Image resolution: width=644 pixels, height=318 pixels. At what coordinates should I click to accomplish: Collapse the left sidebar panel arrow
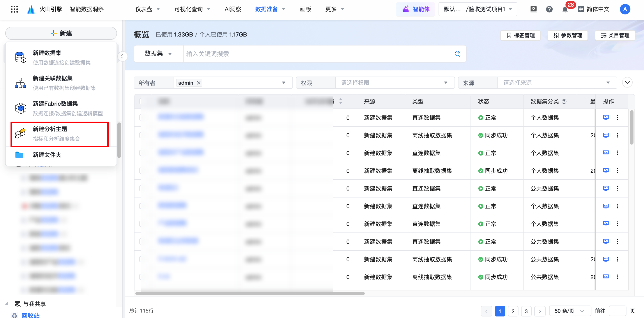click(122, 56)
